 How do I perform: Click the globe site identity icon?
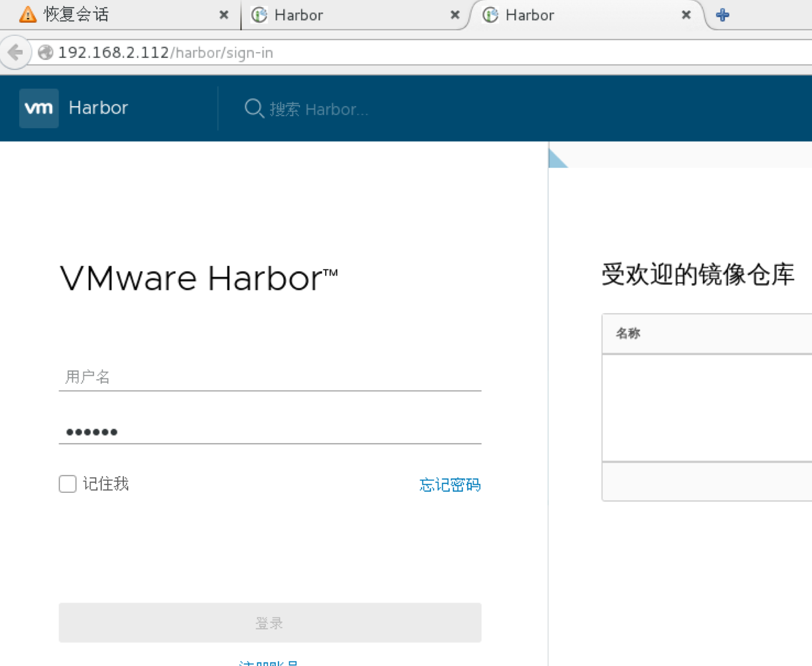pos(46,53)
